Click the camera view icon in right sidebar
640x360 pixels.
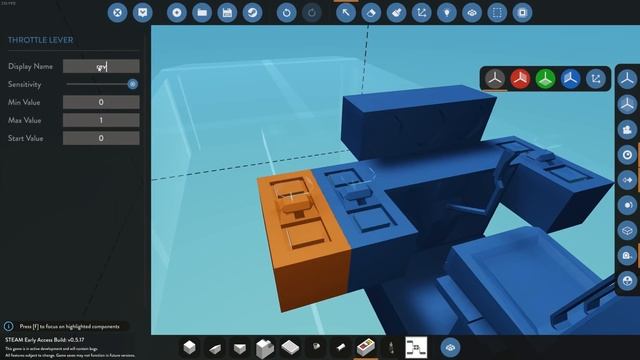(627, 130)
